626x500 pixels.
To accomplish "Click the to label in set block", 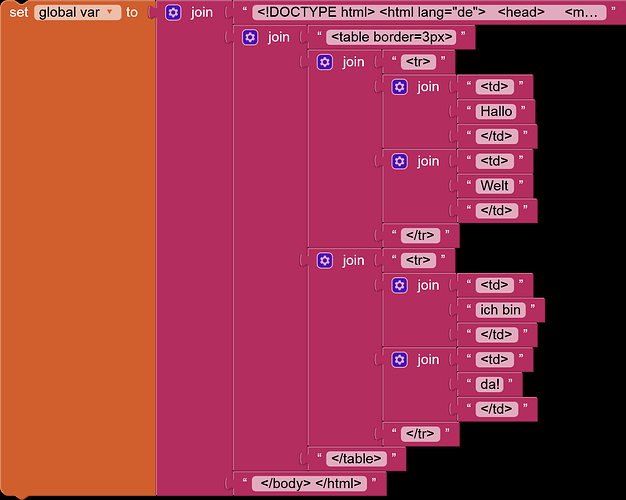I will (x=132, y=12).
